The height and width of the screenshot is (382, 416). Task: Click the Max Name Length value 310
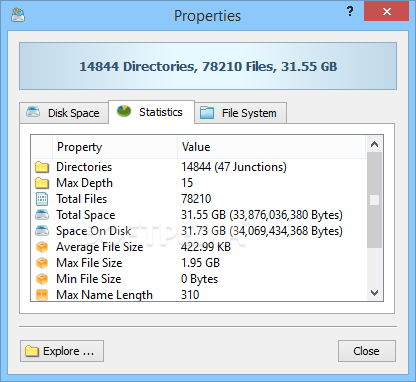(190, 295)
